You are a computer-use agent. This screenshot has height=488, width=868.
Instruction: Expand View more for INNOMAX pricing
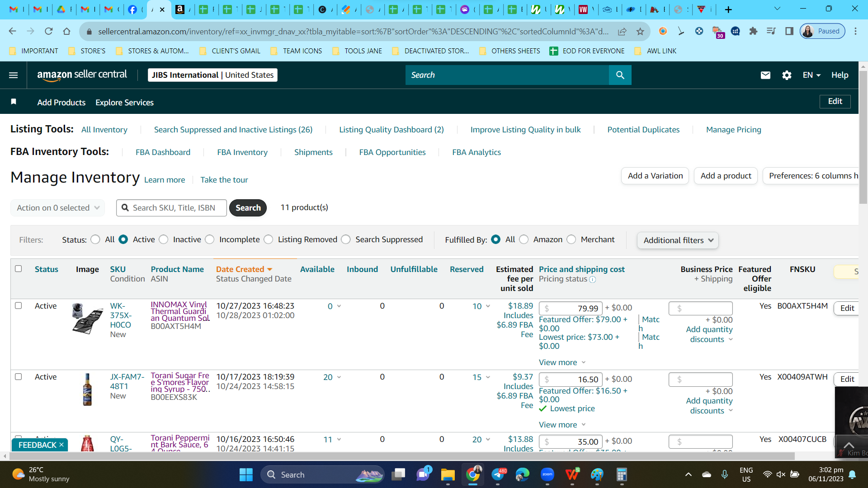(562, 362)
